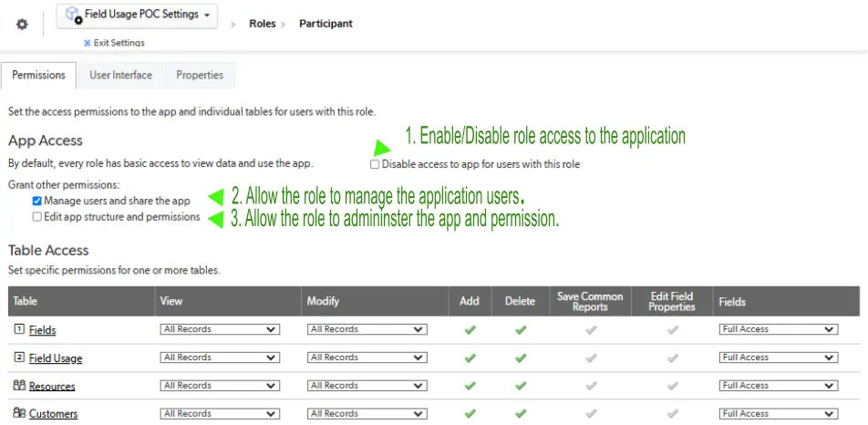Toggle Edit Field Properties checkmark for Resources
This screenshot has width=868, height=425.
(x=672, y=386)
